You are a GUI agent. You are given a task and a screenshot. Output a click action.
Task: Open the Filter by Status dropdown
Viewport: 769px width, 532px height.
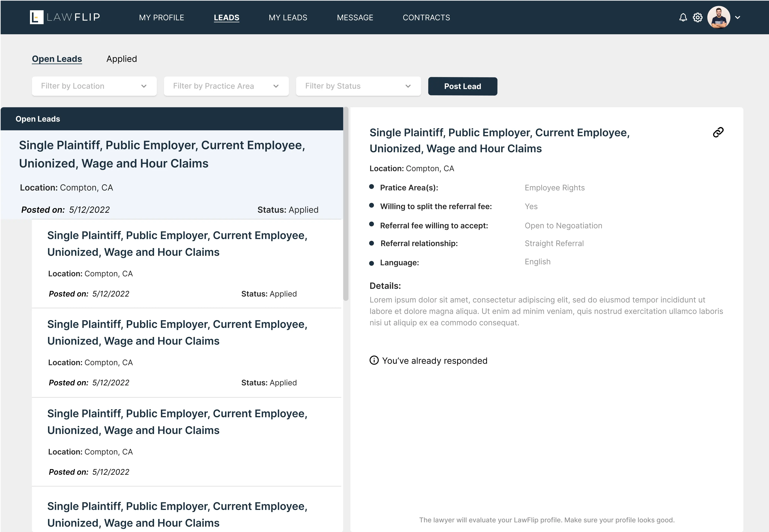click(x=358, y=86)
